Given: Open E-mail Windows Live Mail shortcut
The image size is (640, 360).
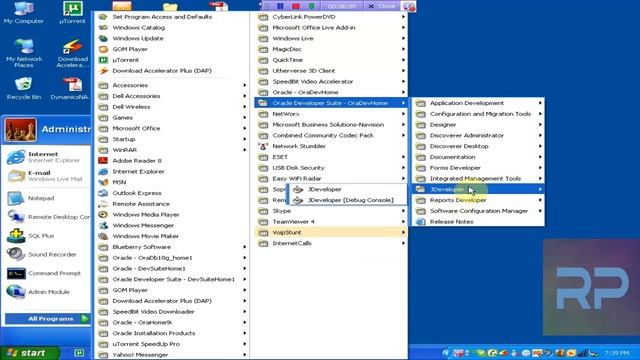Looking at the screenshot, I should [x=46, y=176].
